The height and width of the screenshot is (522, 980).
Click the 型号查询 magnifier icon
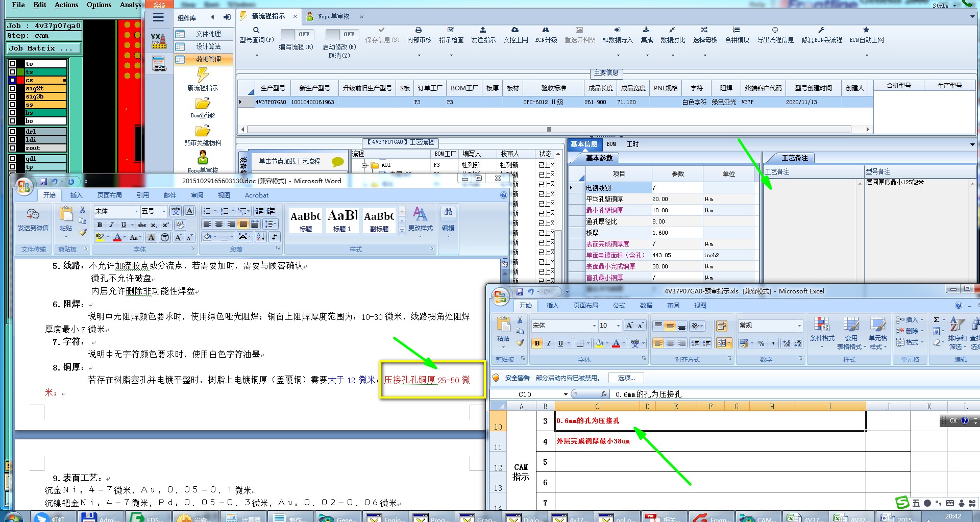256,30
